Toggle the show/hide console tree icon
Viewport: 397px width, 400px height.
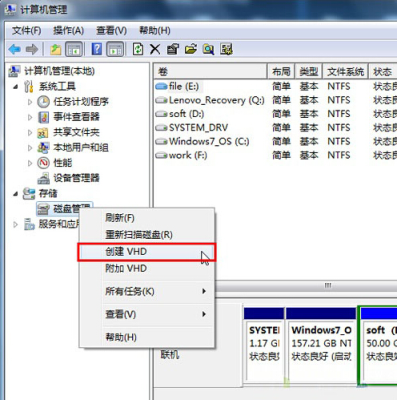click(x=74, y=49)
